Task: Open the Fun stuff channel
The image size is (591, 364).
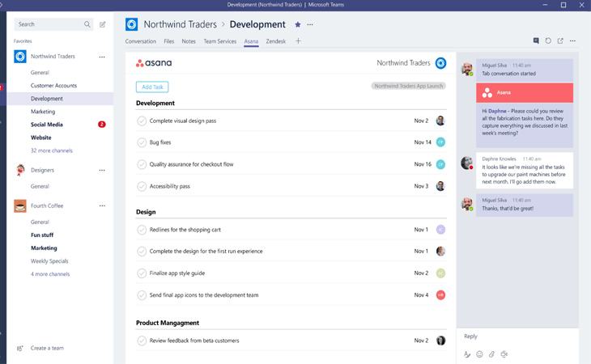Action: pos(42,235)
